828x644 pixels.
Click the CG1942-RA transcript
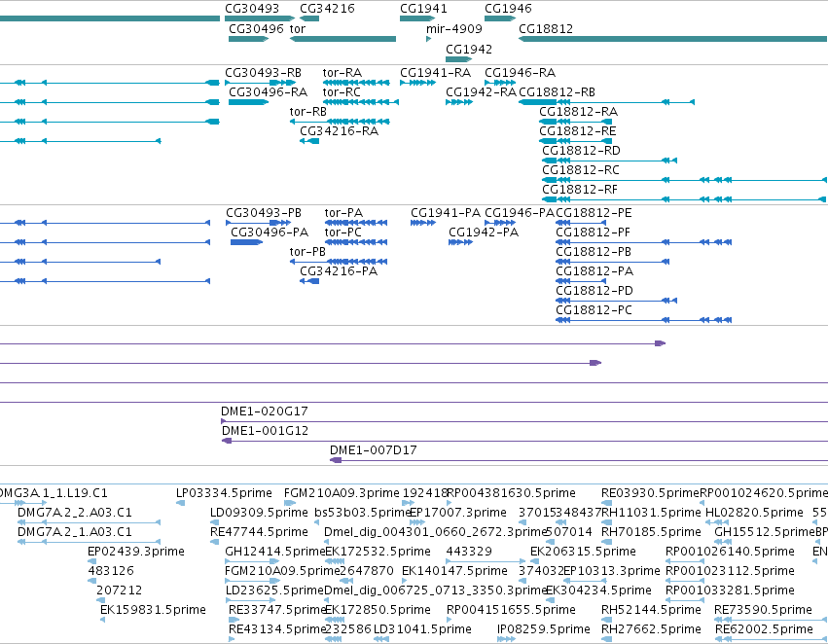459,102
